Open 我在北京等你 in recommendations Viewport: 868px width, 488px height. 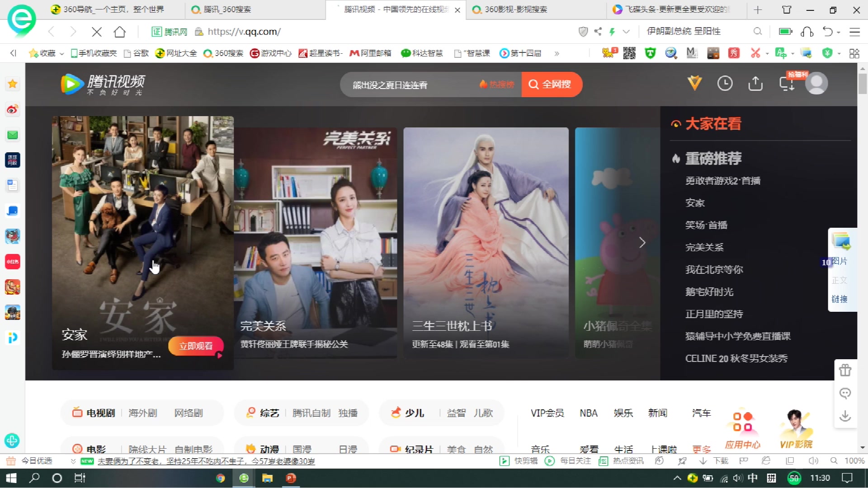click(x=714, y=270)
